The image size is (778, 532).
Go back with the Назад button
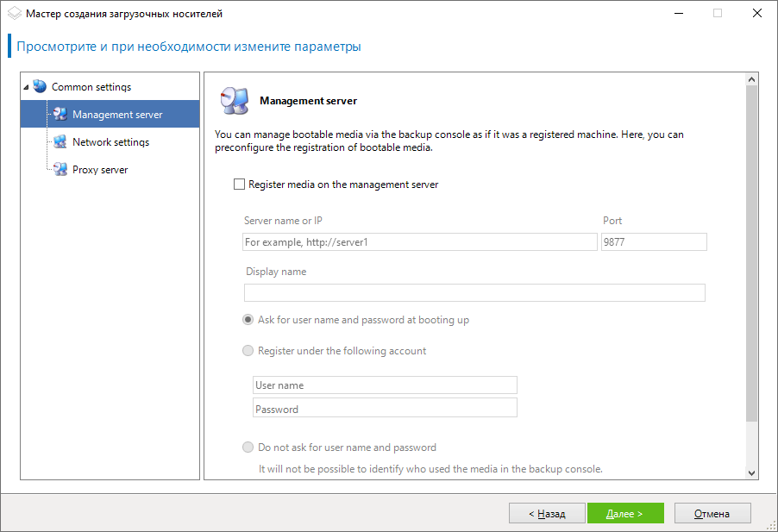547,514
